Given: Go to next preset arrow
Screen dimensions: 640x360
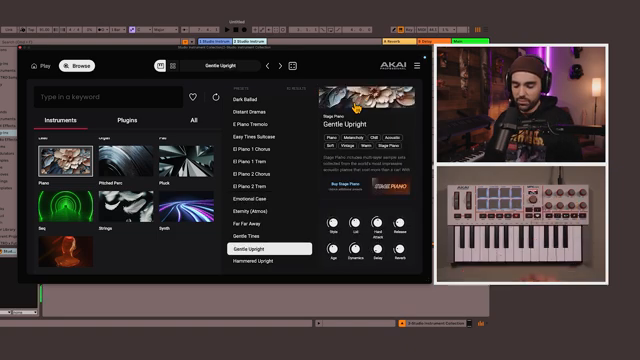Looking at the screenshot, I should pos(280,66).
